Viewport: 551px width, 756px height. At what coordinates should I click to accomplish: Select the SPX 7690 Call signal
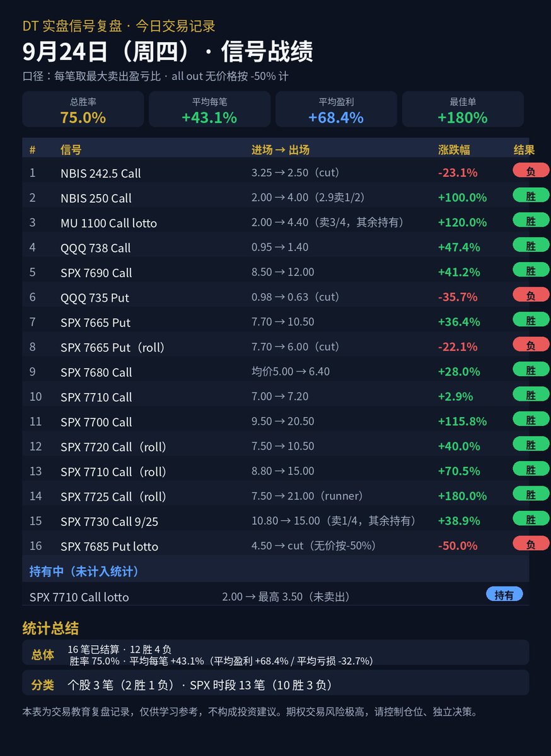(x=96, y=273)
